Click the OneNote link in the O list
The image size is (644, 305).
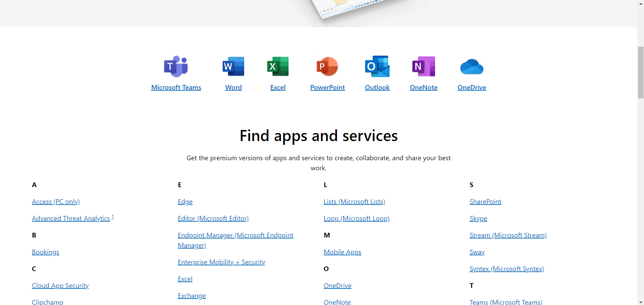[x=337, y=302]
